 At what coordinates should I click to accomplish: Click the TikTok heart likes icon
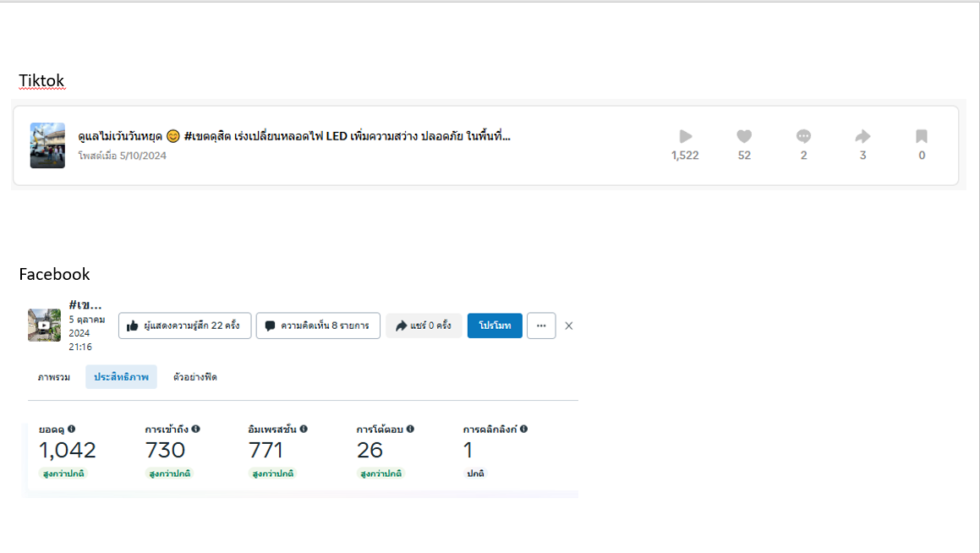[744, 136]
